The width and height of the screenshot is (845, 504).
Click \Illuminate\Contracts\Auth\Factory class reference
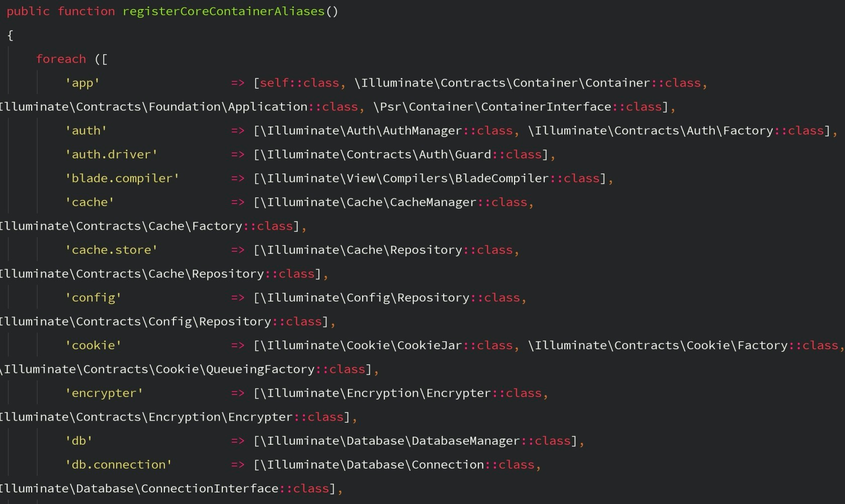676,131
